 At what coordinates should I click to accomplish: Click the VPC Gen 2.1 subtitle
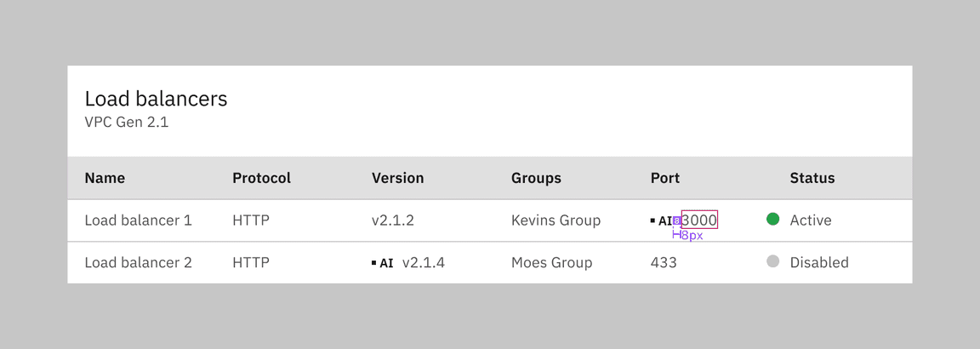click(127, 123)
